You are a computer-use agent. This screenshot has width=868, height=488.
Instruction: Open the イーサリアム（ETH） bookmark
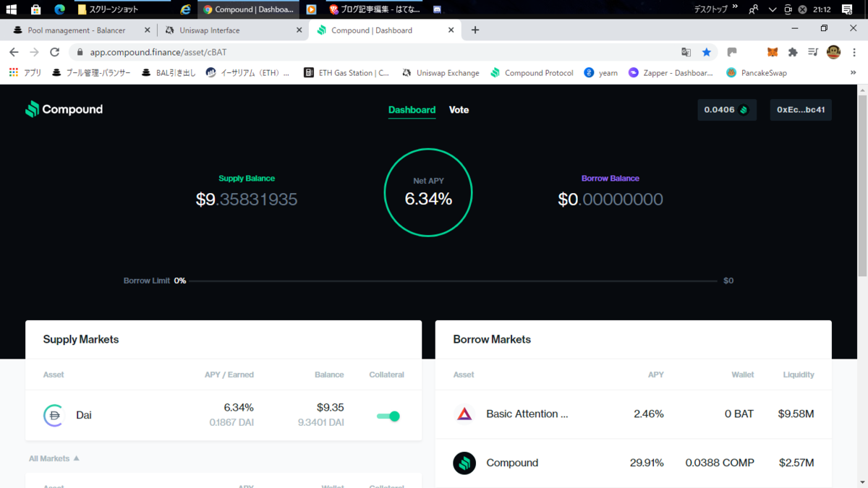pos(247,73)
